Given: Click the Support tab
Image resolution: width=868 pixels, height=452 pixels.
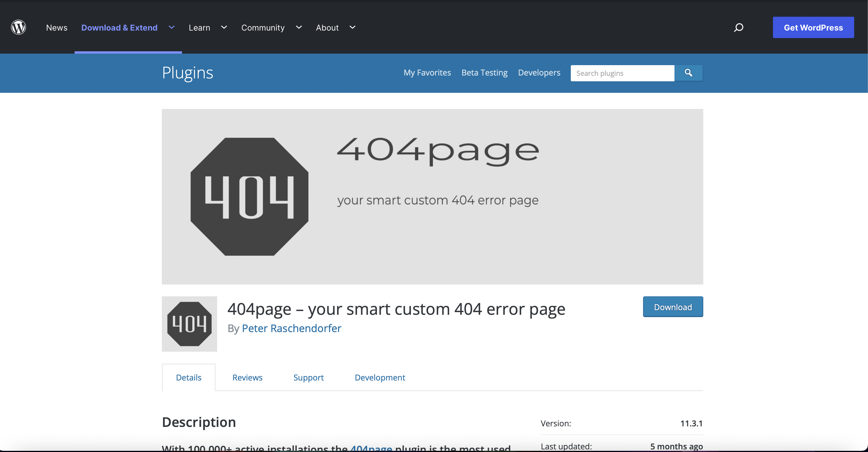Looking at the screenshot, I should (x=309, y=377).
